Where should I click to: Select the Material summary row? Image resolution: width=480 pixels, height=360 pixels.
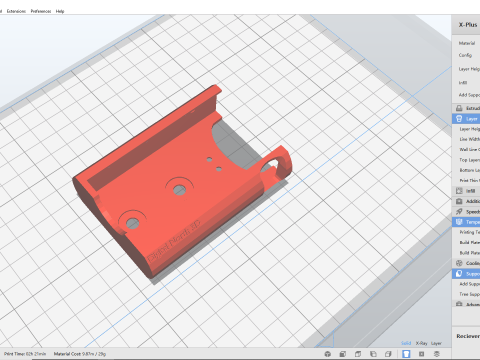click(x=467, y=43)
